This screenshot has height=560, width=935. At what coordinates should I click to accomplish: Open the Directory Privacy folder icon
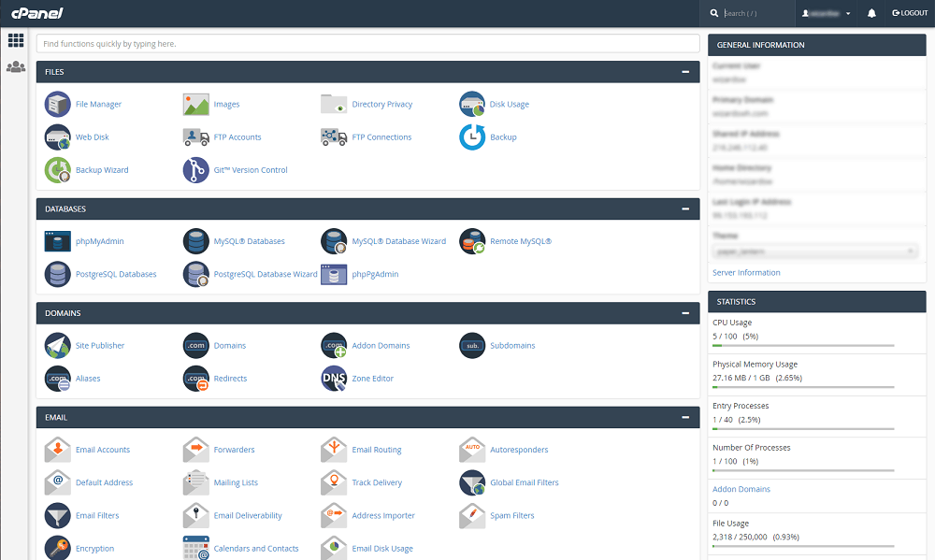334,105
